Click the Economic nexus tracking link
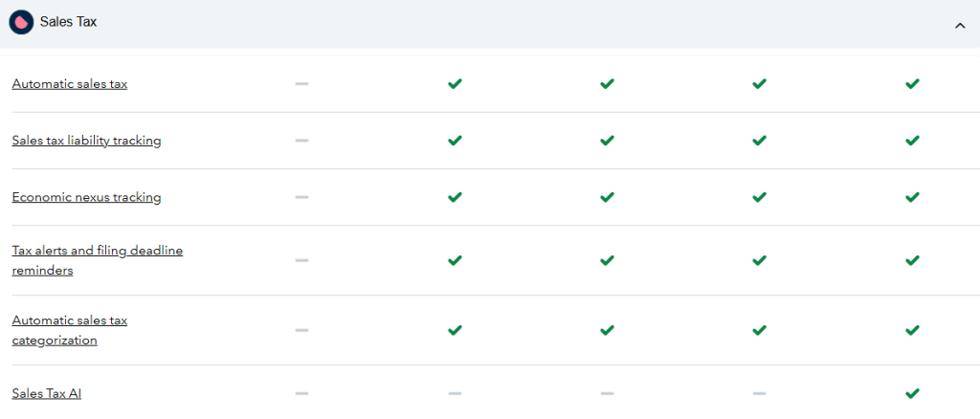Screen dimensions: 980x419 [86, 197]
